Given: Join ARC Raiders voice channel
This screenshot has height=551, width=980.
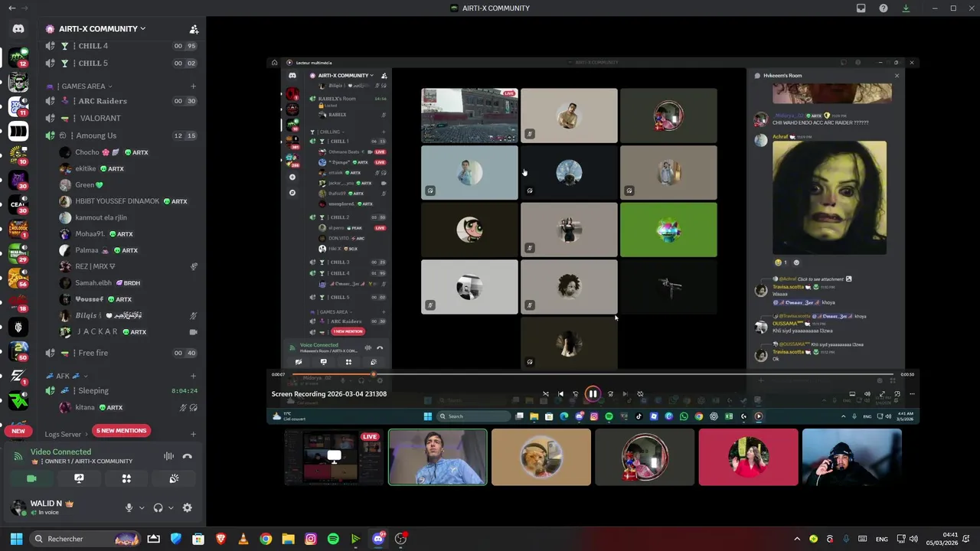Looking at the screenshot, I should (121, 101).
